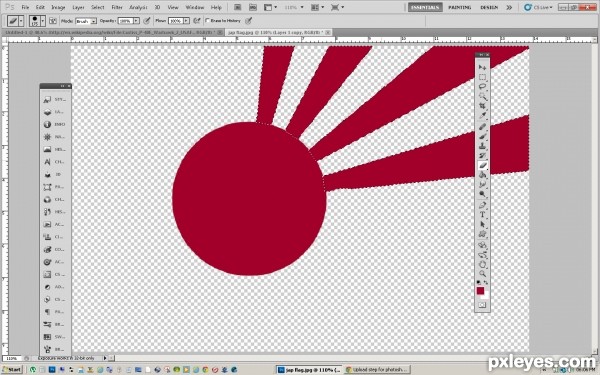The height and width of the screenshot is (375, 600).
Task: Open the Navigator panel icon
Action: [47, 137]
